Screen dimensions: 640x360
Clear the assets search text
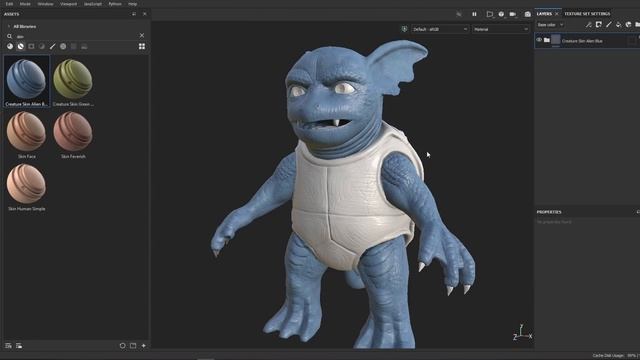[142, 36]
